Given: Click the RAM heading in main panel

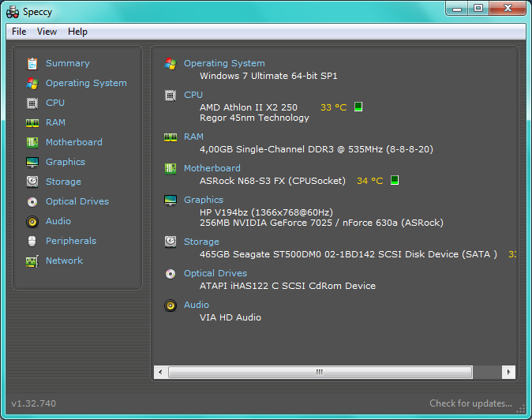Looking at the screenshot, I should pos(193,137).
